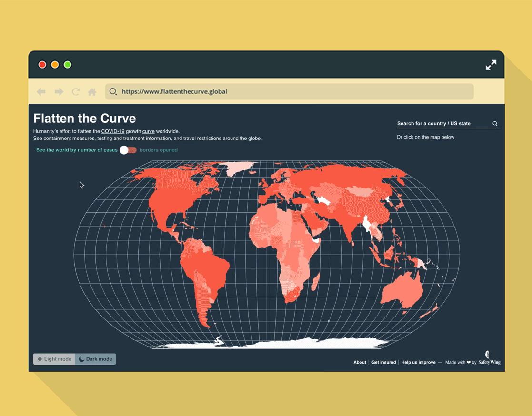Toggle cases versus borders opened switch

[128, 150]
